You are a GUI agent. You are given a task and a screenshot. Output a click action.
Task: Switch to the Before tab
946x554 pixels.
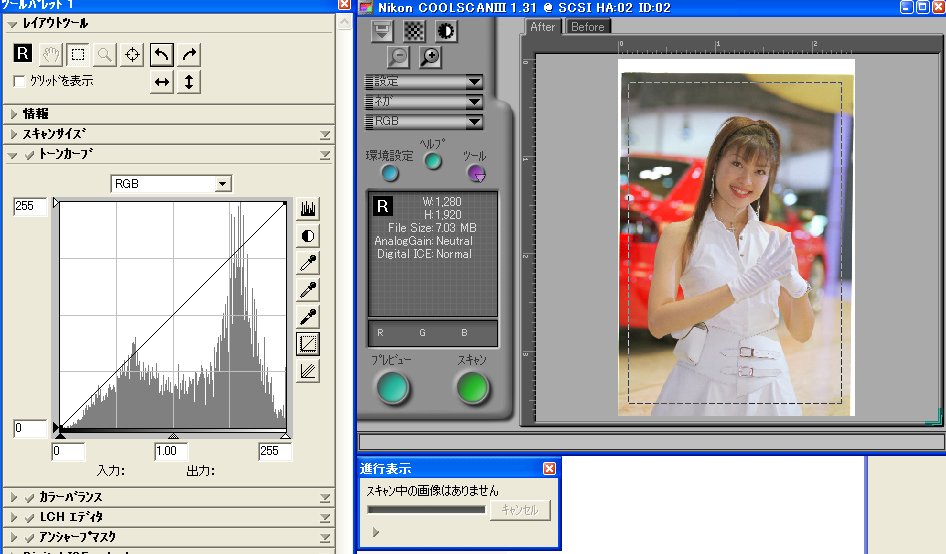[x=588, y=27]
